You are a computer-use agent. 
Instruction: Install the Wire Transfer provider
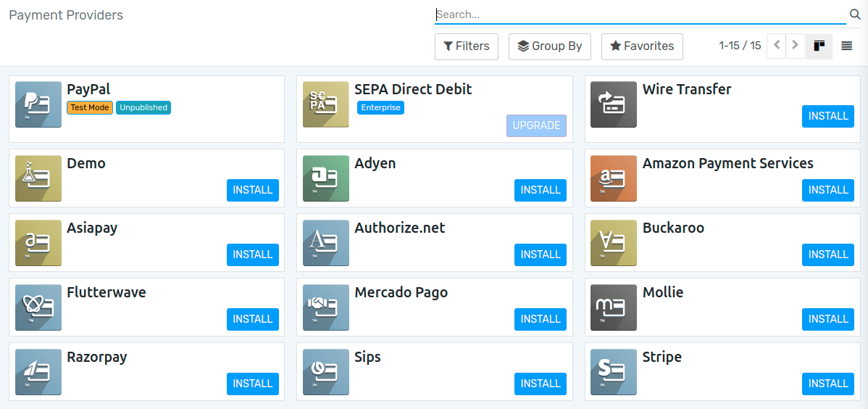828,116
